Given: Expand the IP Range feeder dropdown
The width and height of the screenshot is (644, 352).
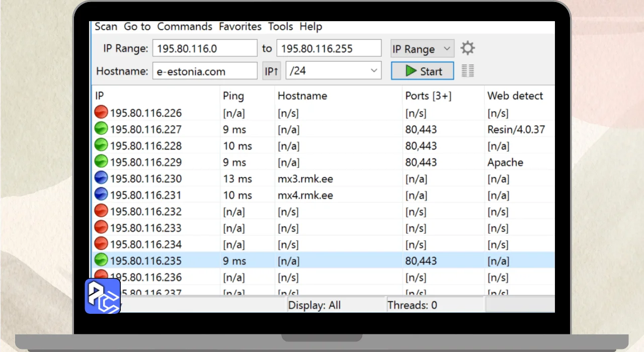Looking at the screenshot, I should coord(422,49).
